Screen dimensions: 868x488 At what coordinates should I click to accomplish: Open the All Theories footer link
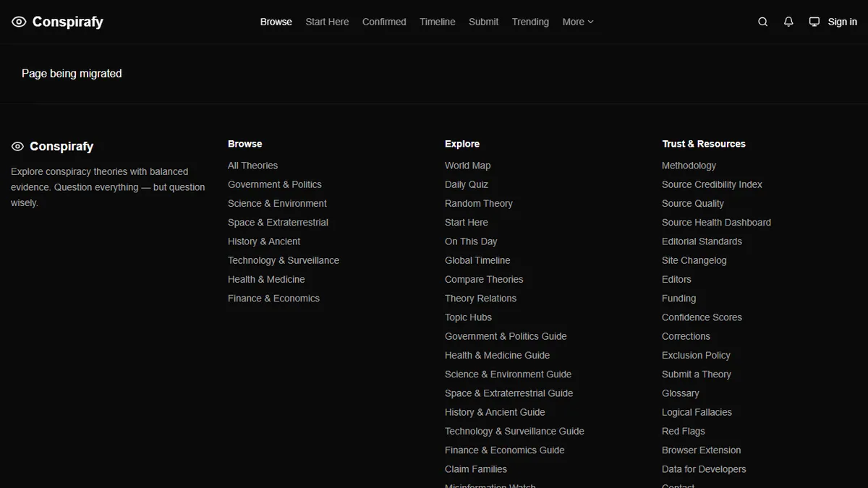[x=252, y=166]
